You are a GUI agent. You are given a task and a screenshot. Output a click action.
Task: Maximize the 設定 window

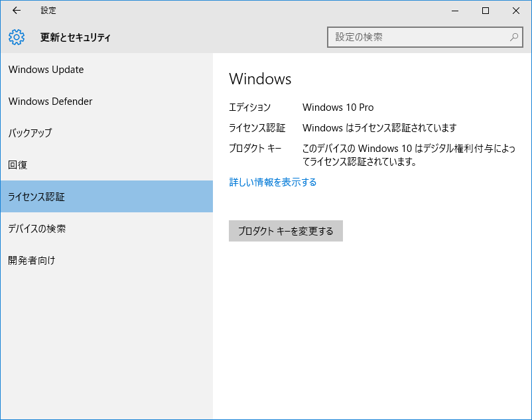(486, 11)
